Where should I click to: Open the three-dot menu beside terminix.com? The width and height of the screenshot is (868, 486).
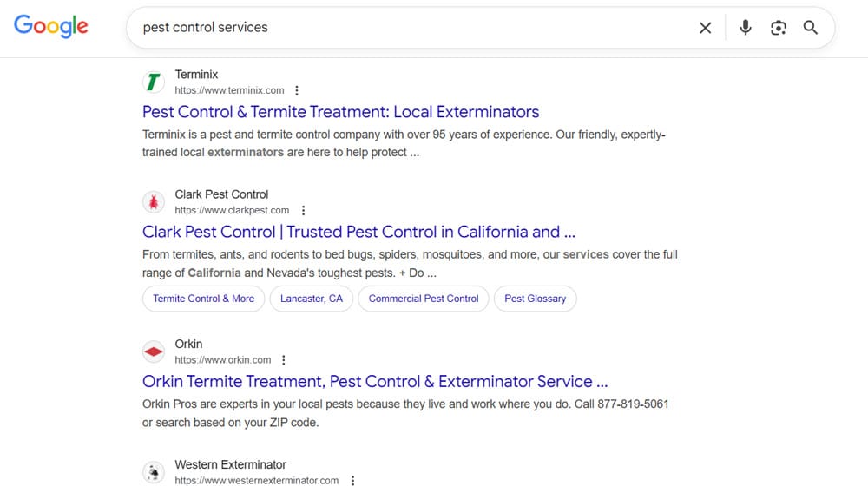coord(297,90)
